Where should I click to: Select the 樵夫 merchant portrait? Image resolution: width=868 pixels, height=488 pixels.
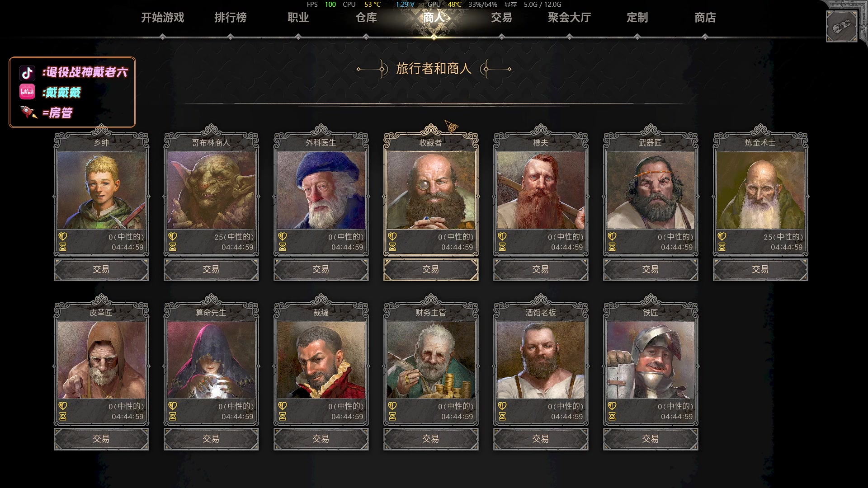pos(541,190)
